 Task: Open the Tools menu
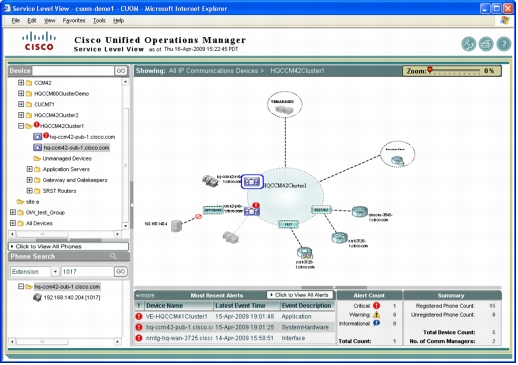[99, 21]
